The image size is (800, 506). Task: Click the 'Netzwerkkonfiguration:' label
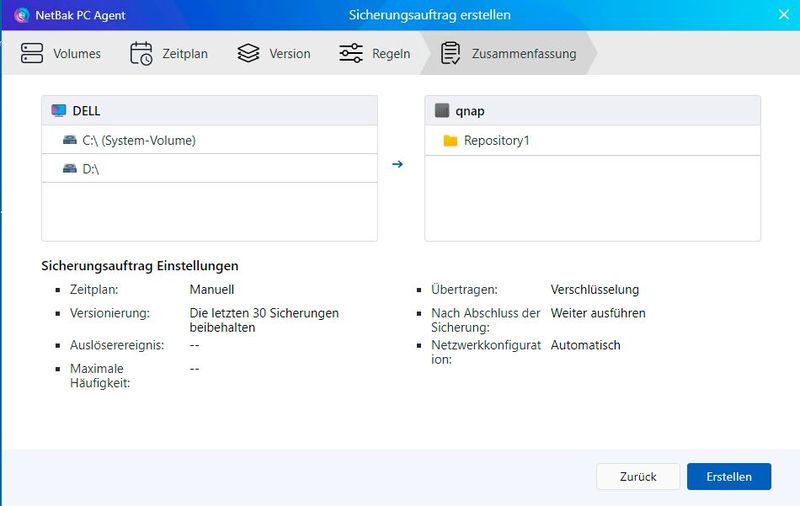point(486,352)
